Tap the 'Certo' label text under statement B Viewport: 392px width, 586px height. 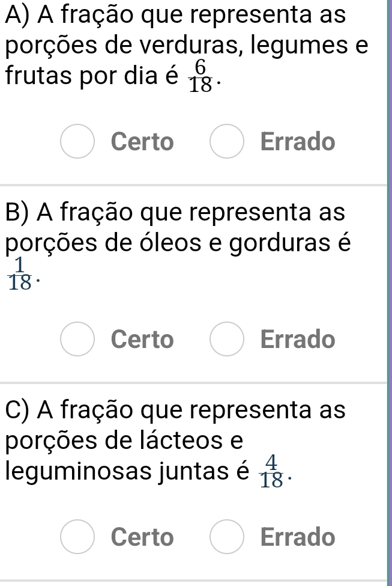click(x=142, y=340)
